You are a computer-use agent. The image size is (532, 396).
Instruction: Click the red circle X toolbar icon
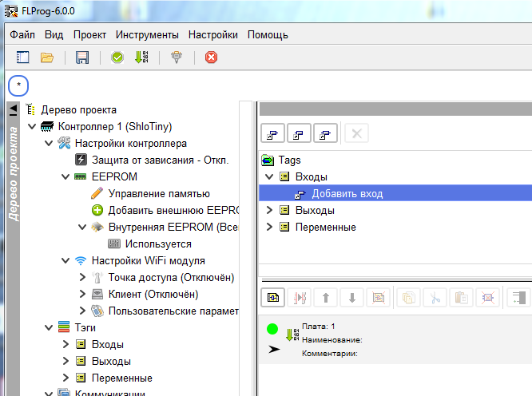click(x=211, y=57)
